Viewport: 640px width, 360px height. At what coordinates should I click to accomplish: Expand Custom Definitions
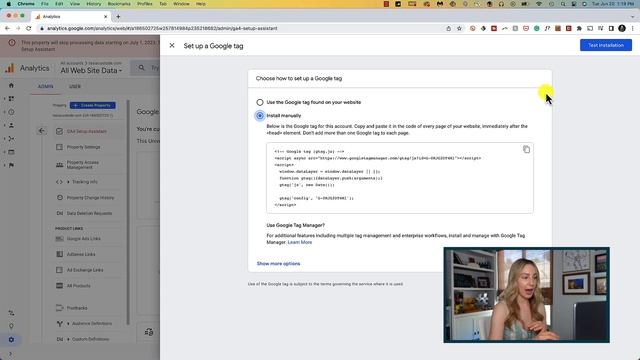point(90,339)
